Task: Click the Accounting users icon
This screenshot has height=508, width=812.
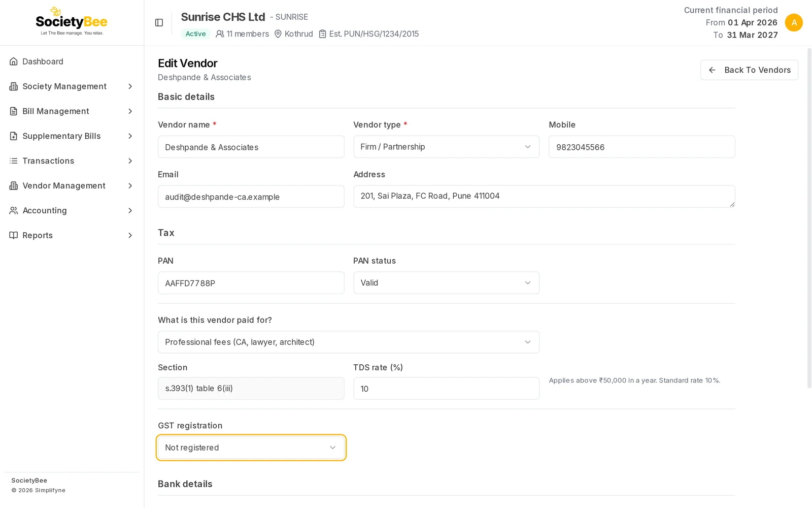Action: (14, 210)
